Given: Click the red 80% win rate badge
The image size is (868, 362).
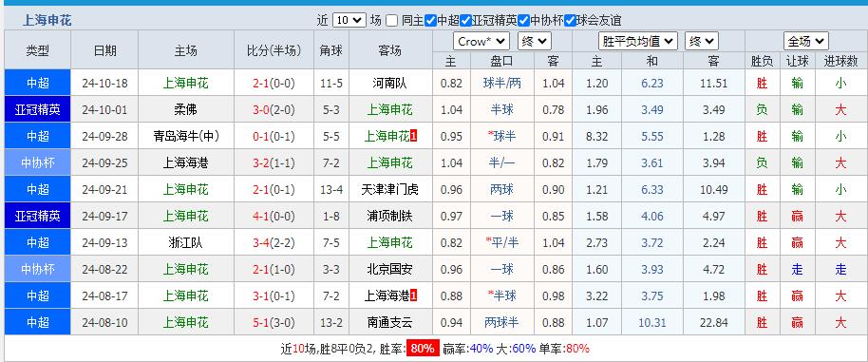Looking at the screenshot, I should 424,349.
